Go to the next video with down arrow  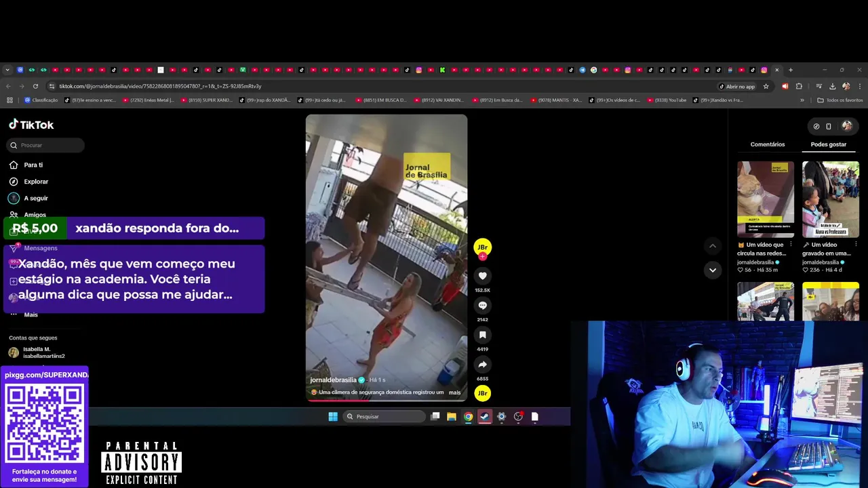(x=712, y=270)
